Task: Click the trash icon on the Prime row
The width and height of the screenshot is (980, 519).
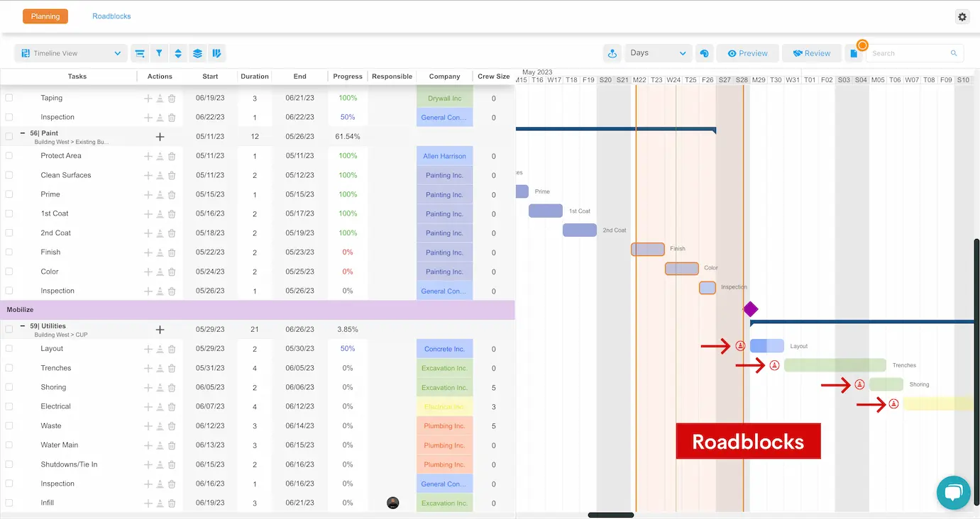Action: pyautogui.click(x=172, y=194)
